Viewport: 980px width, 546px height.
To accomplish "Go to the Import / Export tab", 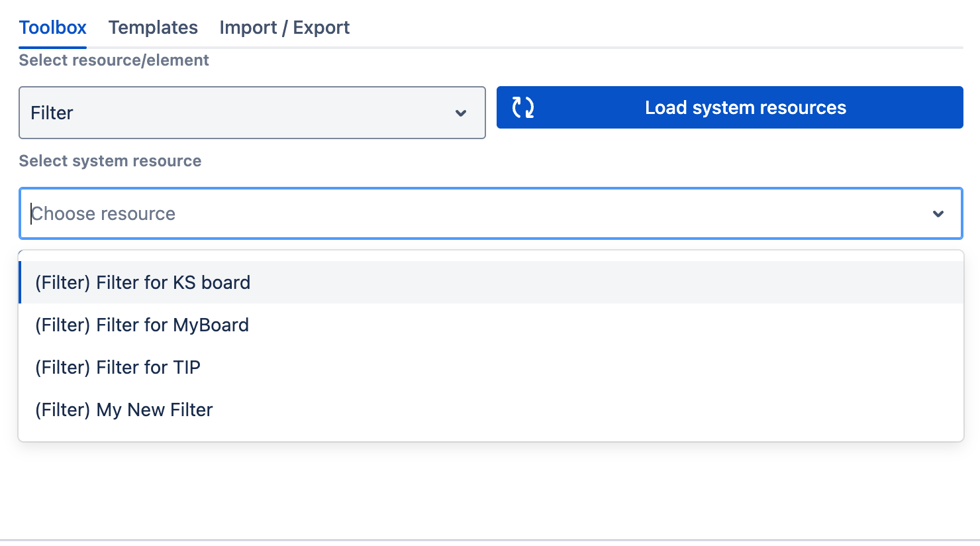I will click(x=284, y=28).
